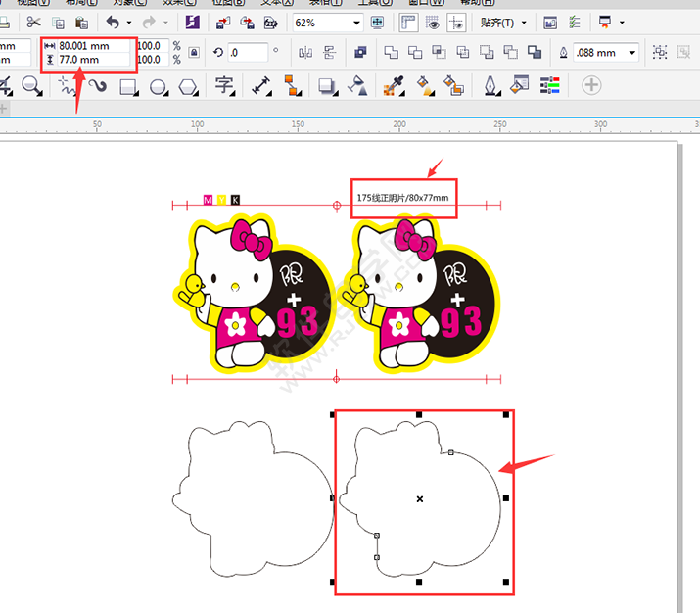The height and width of the screenshot is (613, 700).
Task: Click Mirror Horizontally icon
Action: 305,53
